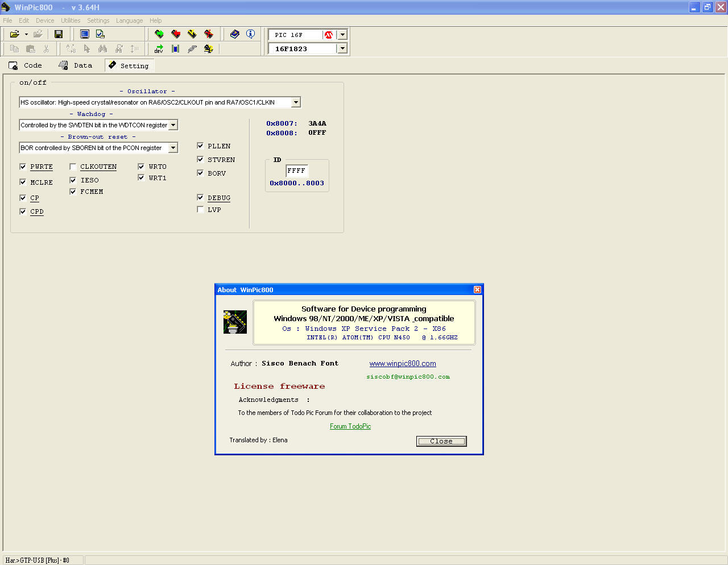728x565 pixels.
Task: Open the PIC 16F family dropdown
Action: pyautogui.click(x=342, y=35)
